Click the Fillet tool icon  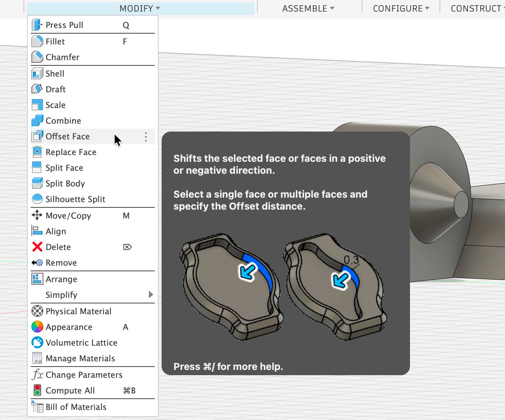tap(37, 41)
